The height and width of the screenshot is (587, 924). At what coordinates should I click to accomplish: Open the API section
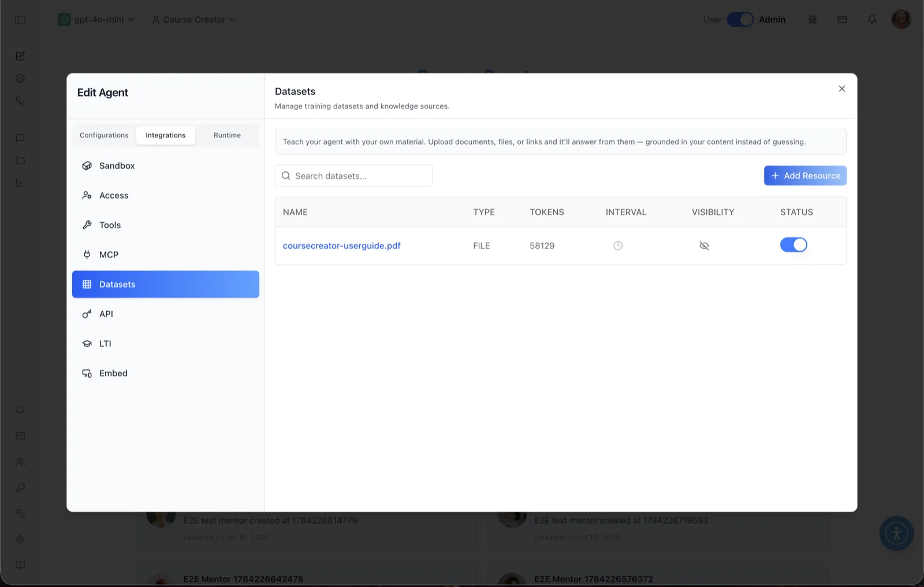pyautogui.click(x=166, y=314)
